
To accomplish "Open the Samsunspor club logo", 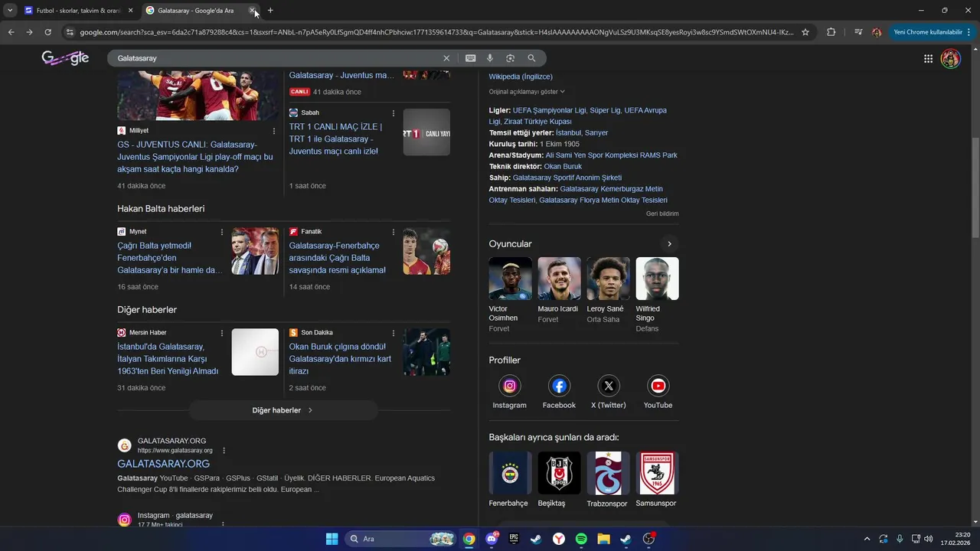I will (x=657, y=473).
